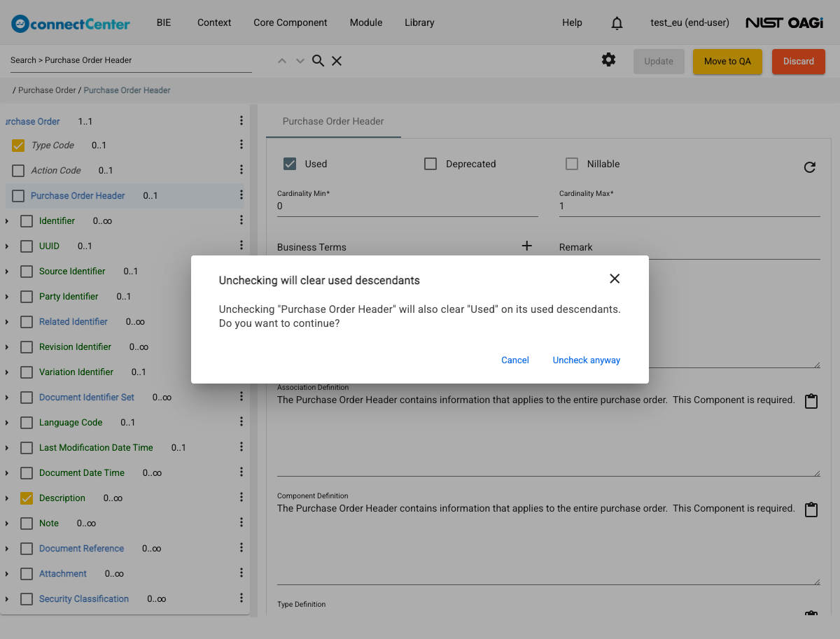Open the Context menu
The height and width of the screenshot is (639, 840).
coord(214,22)
